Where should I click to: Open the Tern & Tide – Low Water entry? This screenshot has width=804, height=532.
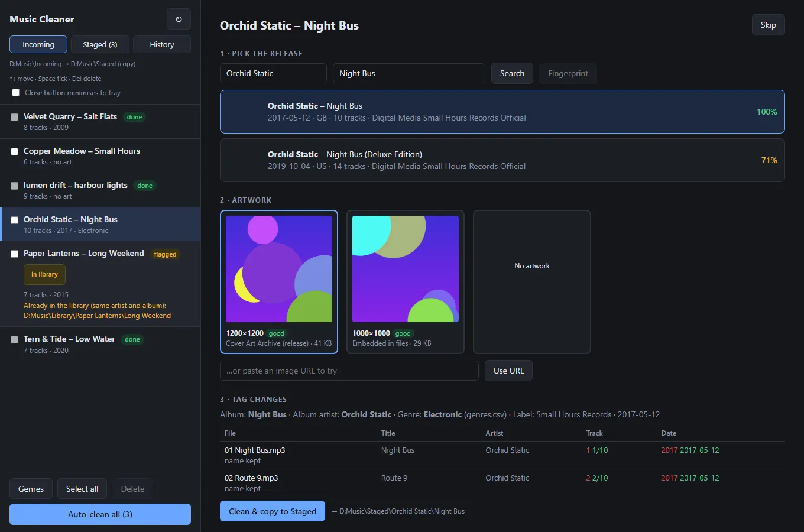coord(100,344)
